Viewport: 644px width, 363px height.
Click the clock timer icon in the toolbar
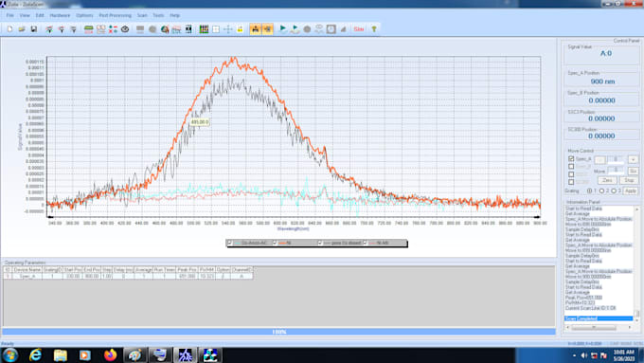[331, 29]
